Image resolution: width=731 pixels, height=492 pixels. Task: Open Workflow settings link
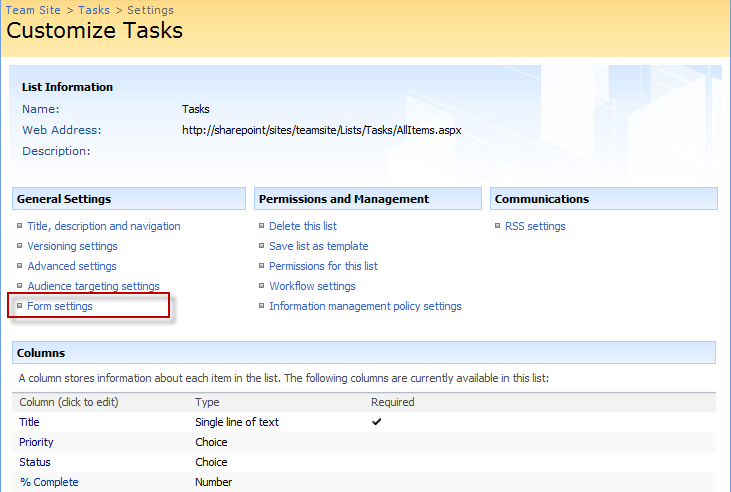click(x=312, y=286)
